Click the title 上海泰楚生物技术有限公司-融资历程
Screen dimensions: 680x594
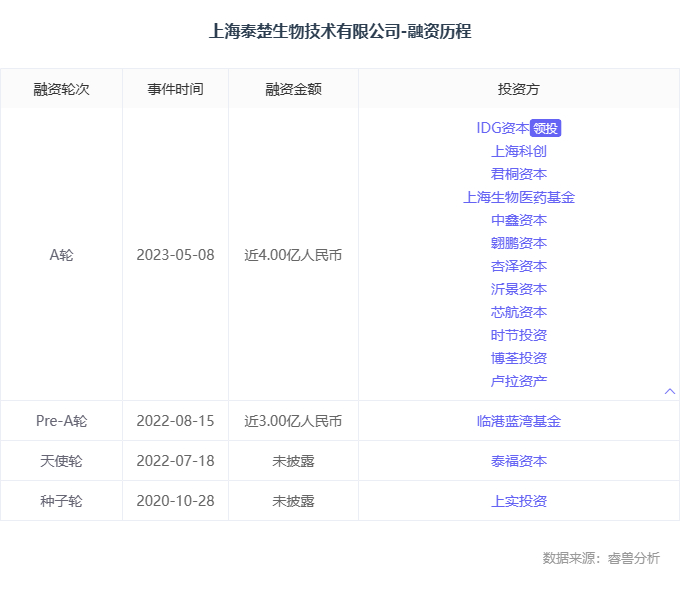click(x=340, y=31)
